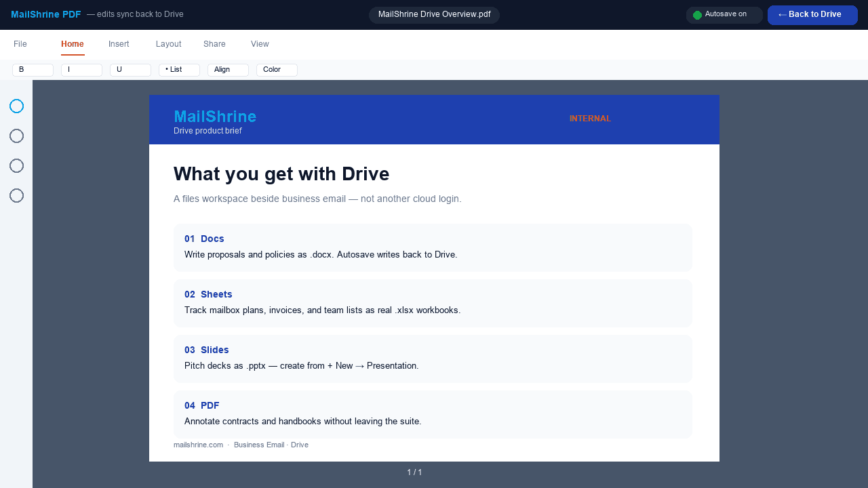Switch to the View tab
Image resolution: width=868 pixels, height=488 pixels.
[x=260, y=44]
